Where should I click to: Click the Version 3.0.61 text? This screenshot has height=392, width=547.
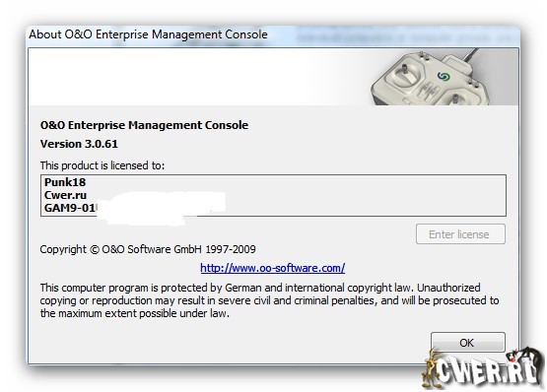[x=79, y=144]
